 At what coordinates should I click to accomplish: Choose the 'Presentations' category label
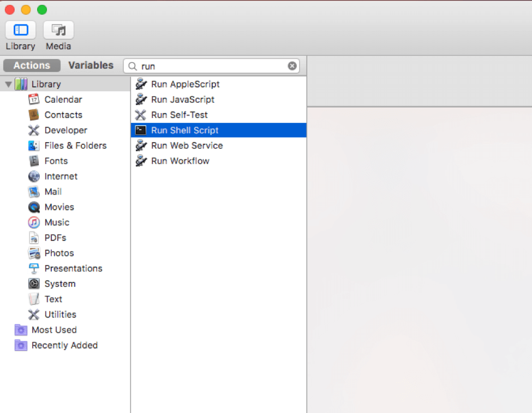click(x=73, y=268)
